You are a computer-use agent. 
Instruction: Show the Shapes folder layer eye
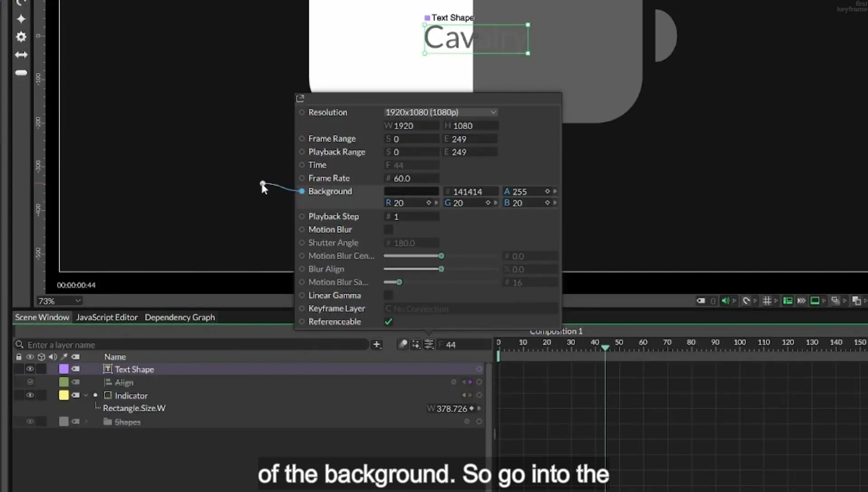[30, 421]
